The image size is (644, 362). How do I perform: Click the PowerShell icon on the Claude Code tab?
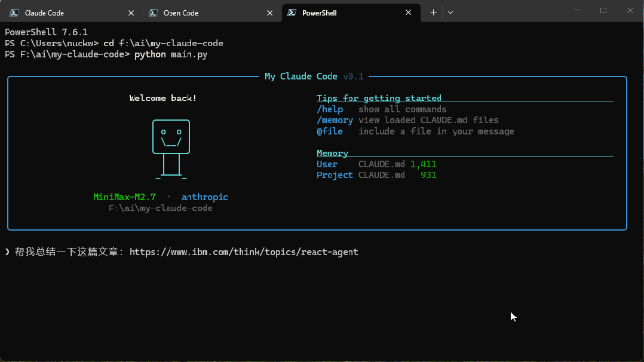14,13
